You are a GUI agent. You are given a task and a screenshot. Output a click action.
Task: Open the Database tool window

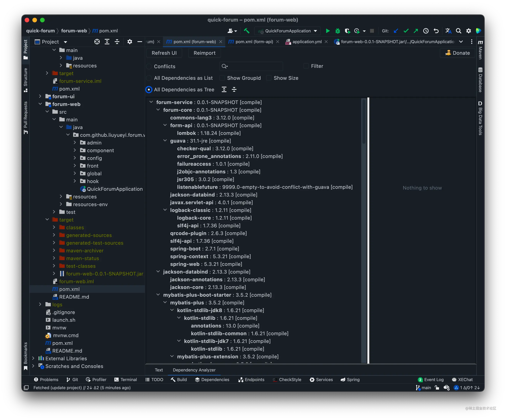click(480, 80)
